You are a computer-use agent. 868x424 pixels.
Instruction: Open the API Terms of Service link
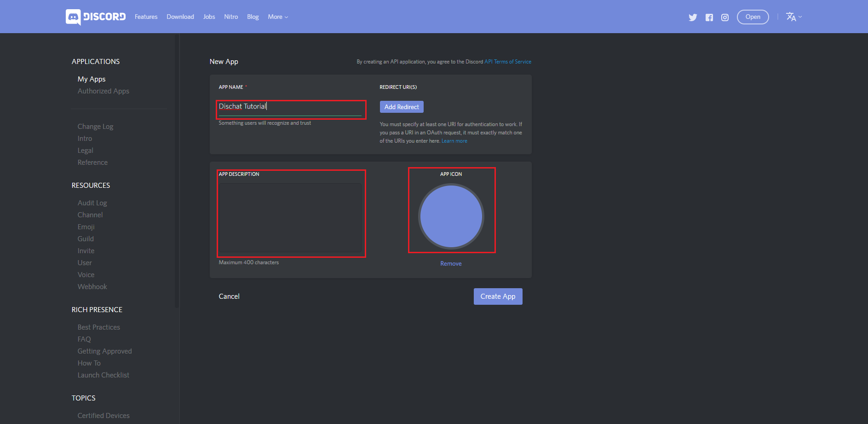pos(508,62)
